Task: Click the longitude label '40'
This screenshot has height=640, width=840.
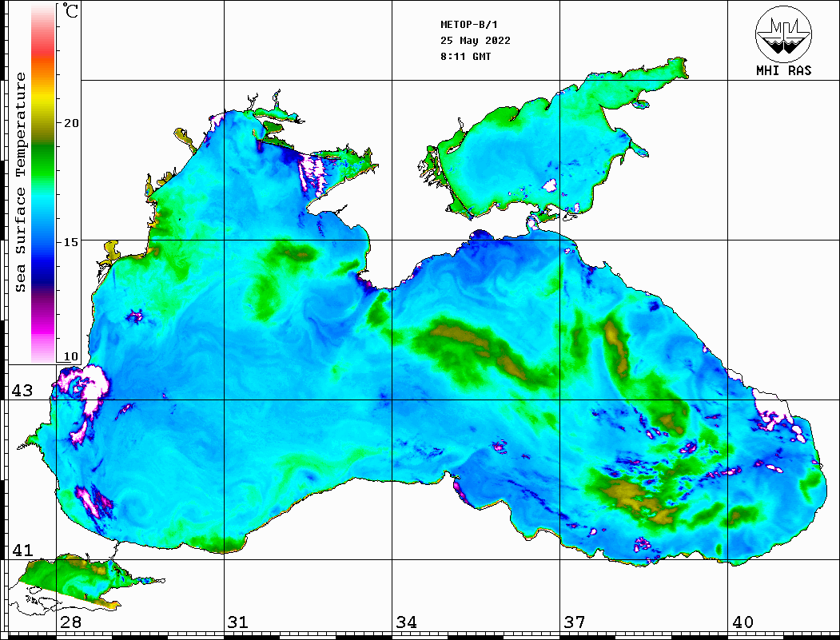Action: pyautogui.click(x=742, y=622)
